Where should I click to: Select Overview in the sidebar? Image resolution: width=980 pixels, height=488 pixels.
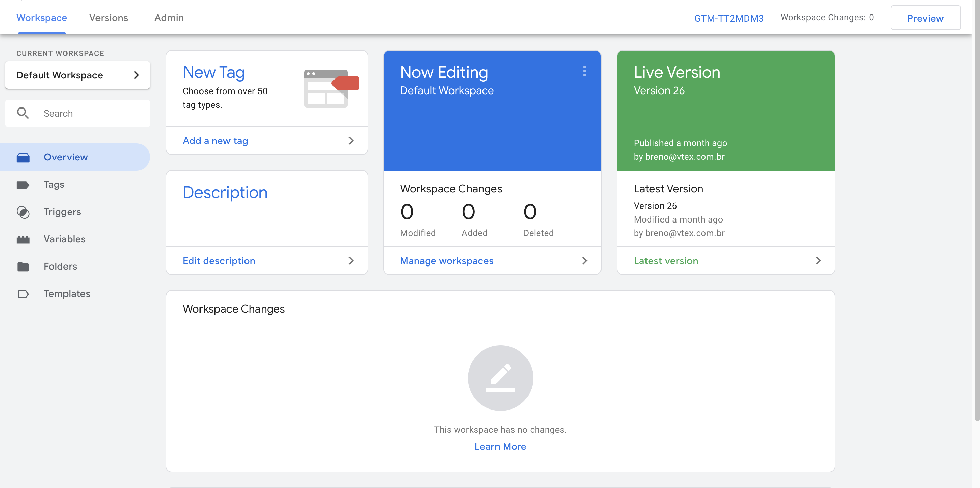[x=75, y=157]
